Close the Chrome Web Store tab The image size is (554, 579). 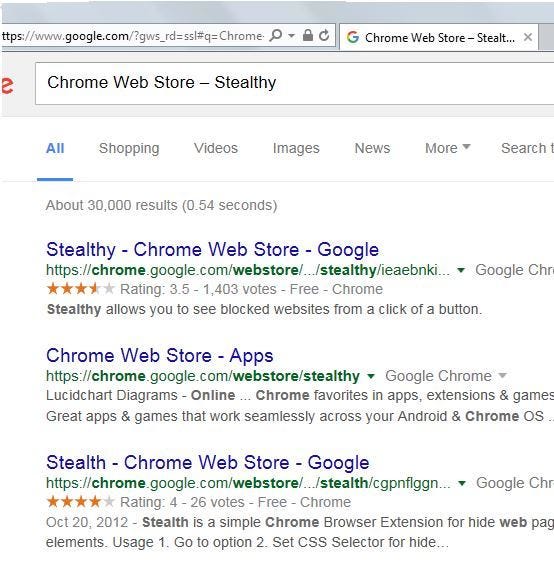[528, 37]
